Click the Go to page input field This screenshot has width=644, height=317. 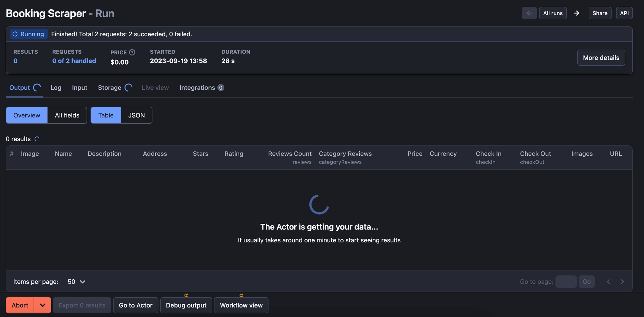566,282
